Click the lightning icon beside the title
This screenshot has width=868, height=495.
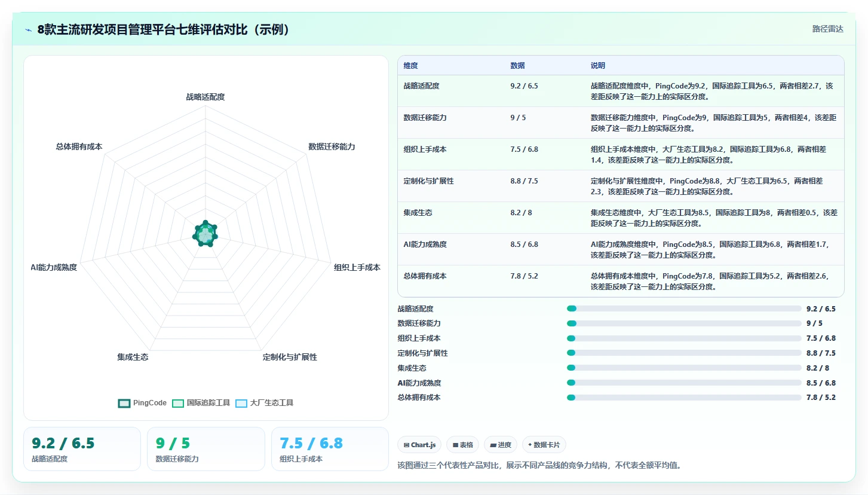tap(28, 30)
